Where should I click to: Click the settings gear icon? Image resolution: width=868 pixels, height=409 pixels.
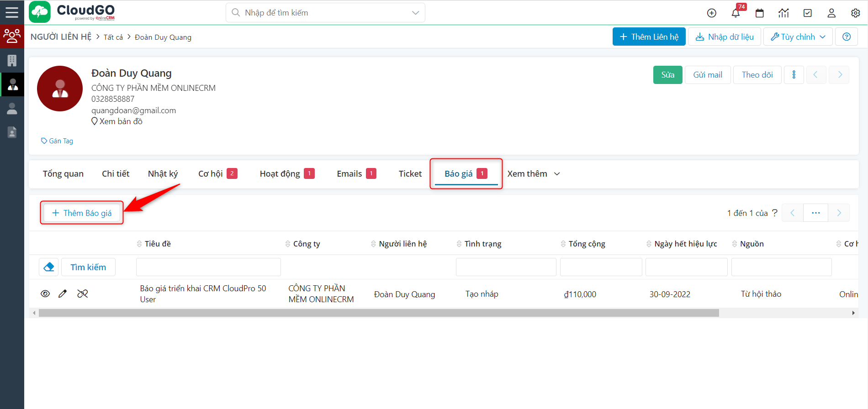(x=855, y=13)
